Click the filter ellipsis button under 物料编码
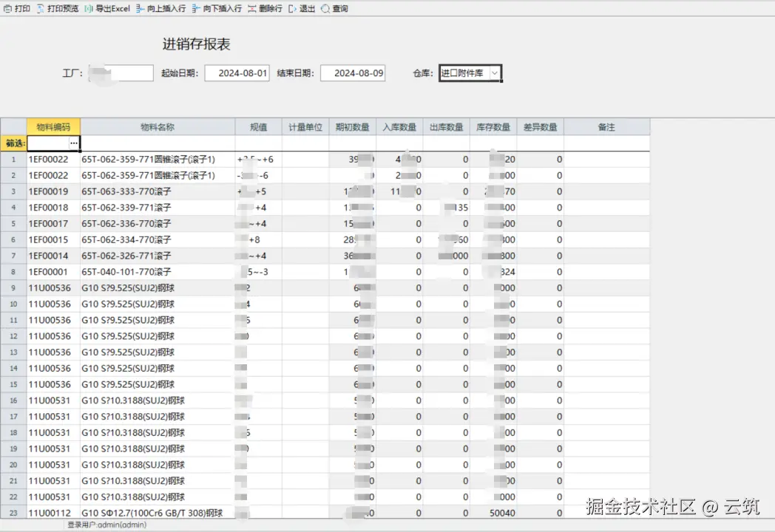 (x=74, y=143)
